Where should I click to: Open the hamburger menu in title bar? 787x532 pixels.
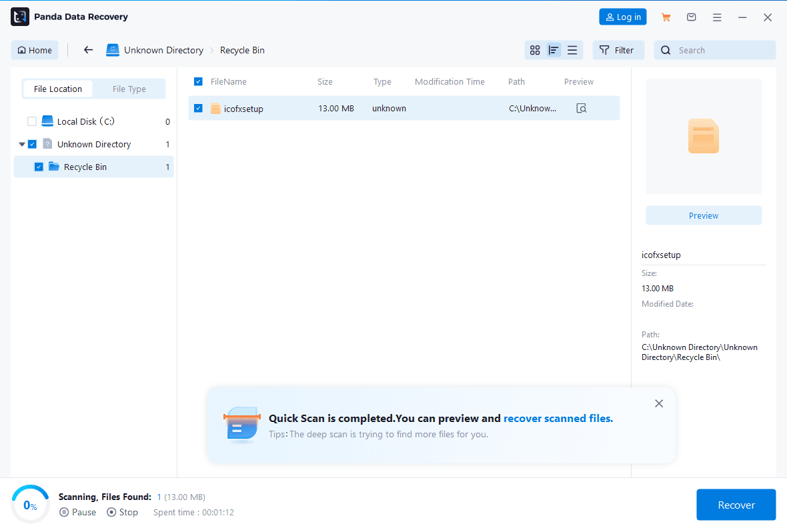[x=717, y=17]
